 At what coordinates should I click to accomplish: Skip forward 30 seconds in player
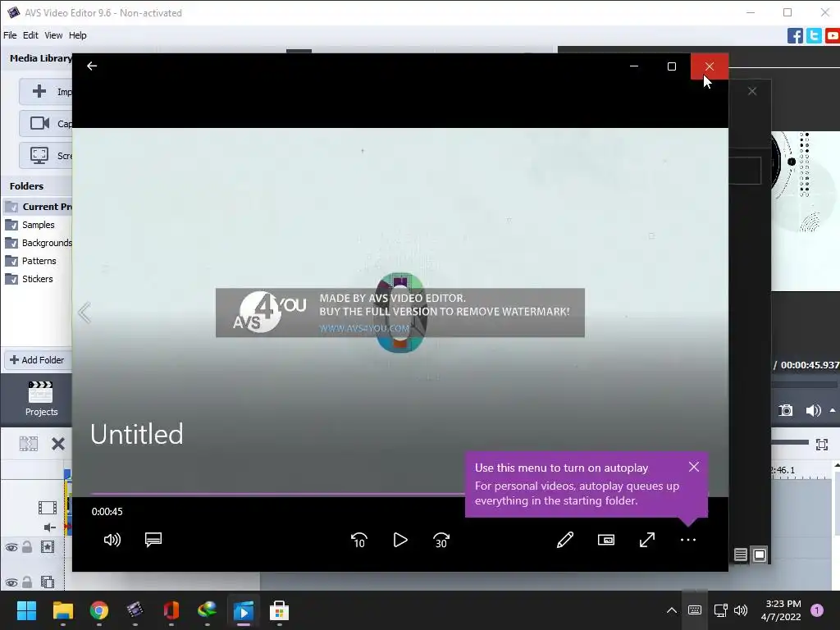(441, 540)
